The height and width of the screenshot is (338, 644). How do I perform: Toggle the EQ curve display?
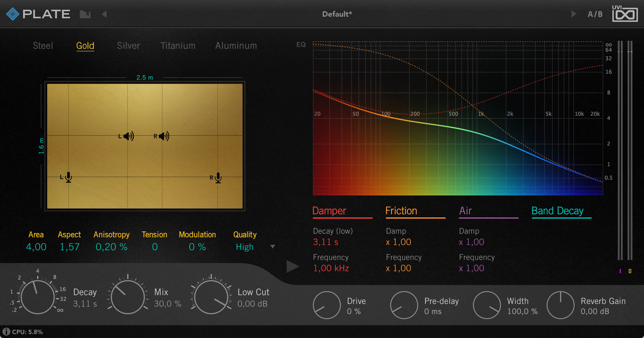click(301, 45)
